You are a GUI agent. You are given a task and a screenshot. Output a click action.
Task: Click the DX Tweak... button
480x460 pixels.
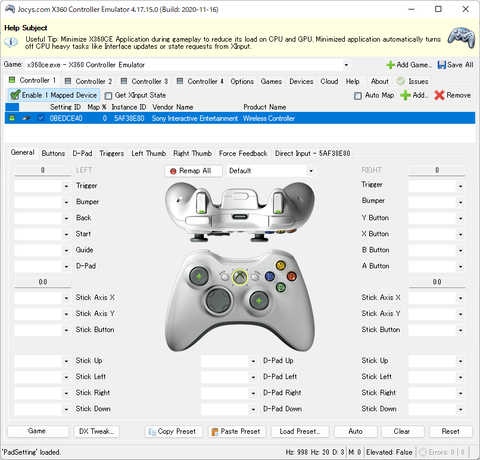pos(97,431)
